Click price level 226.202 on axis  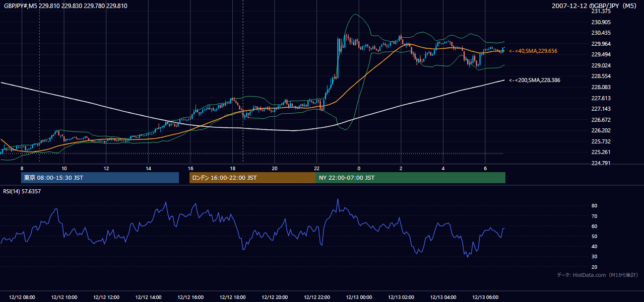tap(601, 131)
